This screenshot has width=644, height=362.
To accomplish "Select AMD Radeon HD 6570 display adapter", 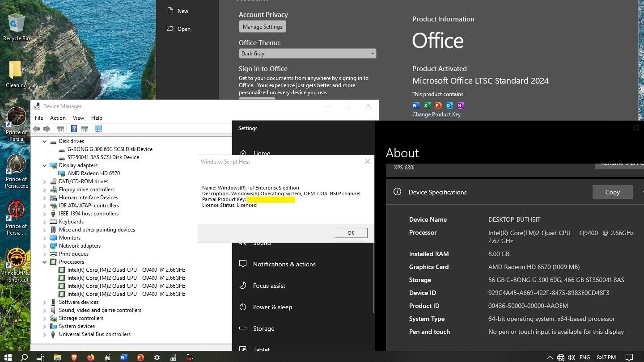I will click(93, 173).
